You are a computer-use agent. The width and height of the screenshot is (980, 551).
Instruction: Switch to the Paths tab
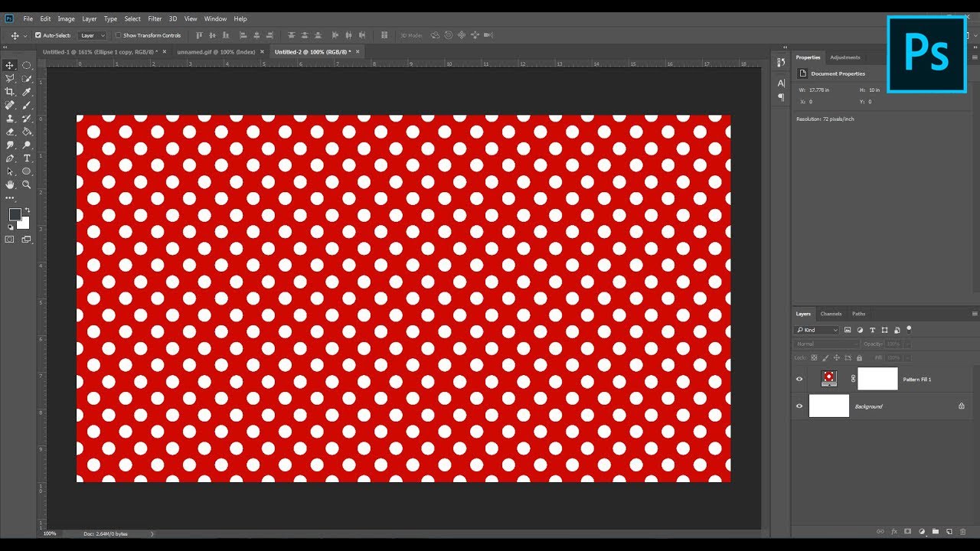click(x=859, y=314)
